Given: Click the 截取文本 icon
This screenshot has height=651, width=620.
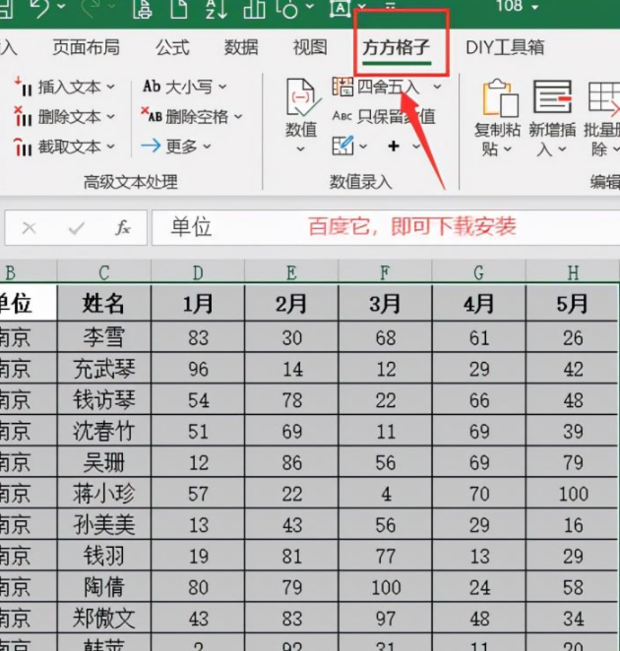Looking at the screenshot, I should coord(23,146).
